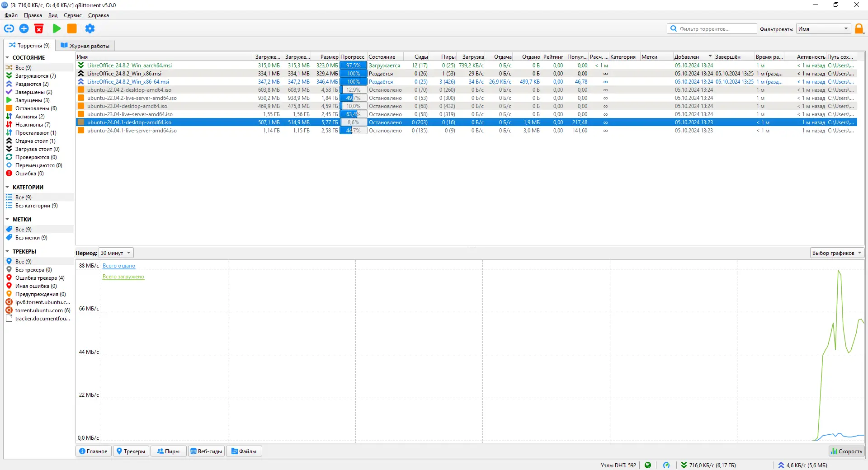Screen dimensions: 868x470
Task: Open the Файлы details tab
Action: pyautogui.click(x=244, y=451)
